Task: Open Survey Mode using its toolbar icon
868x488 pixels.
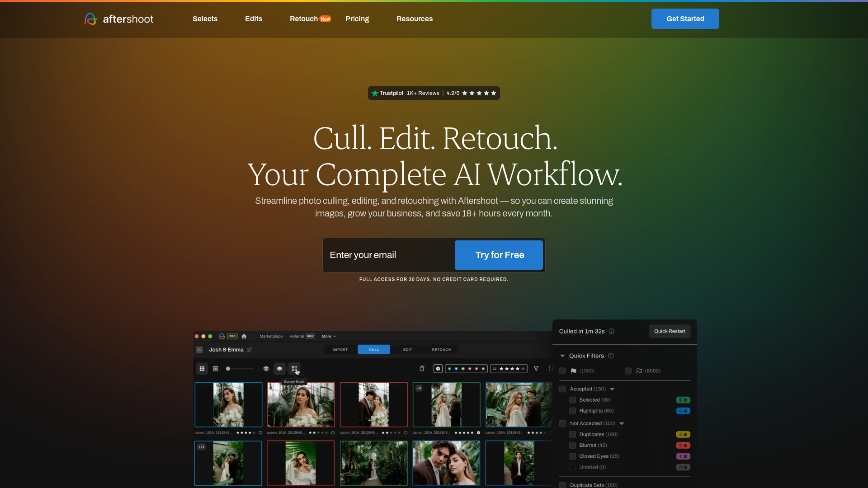Action: 294,369
